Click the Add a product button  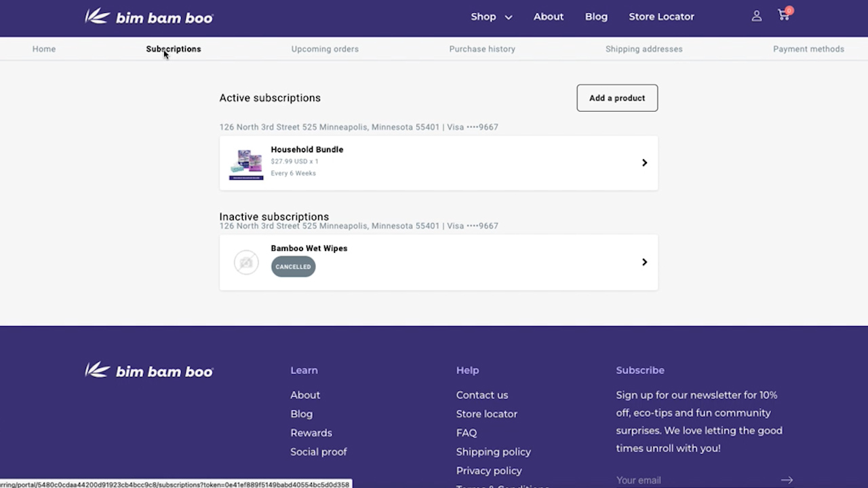[x=617, y=98]
